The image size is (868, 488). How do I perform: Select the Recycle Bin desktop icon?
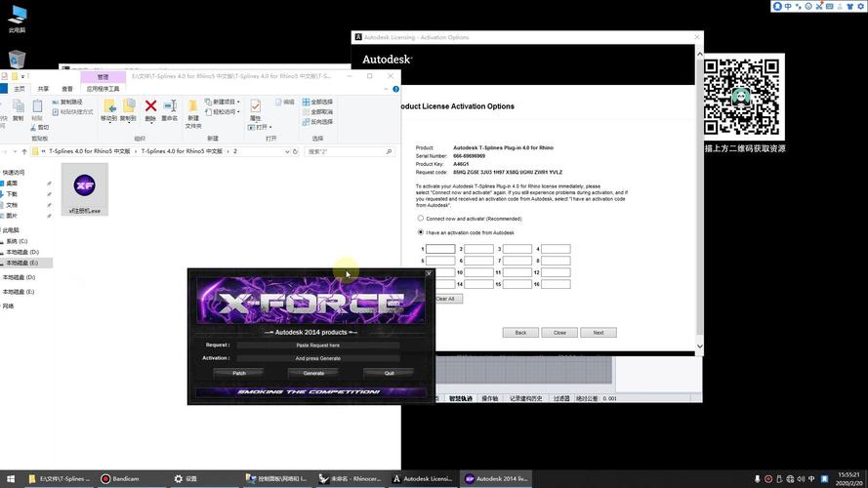[17, 61]
